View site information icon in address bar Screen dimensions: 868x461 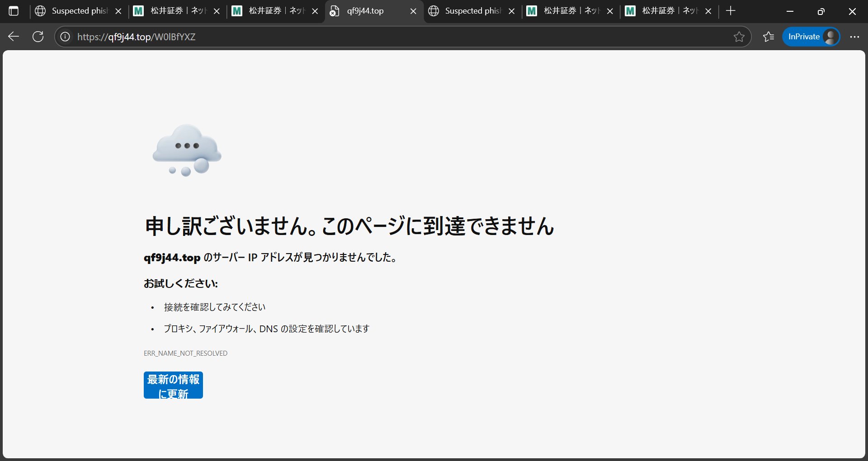[65, 37]
